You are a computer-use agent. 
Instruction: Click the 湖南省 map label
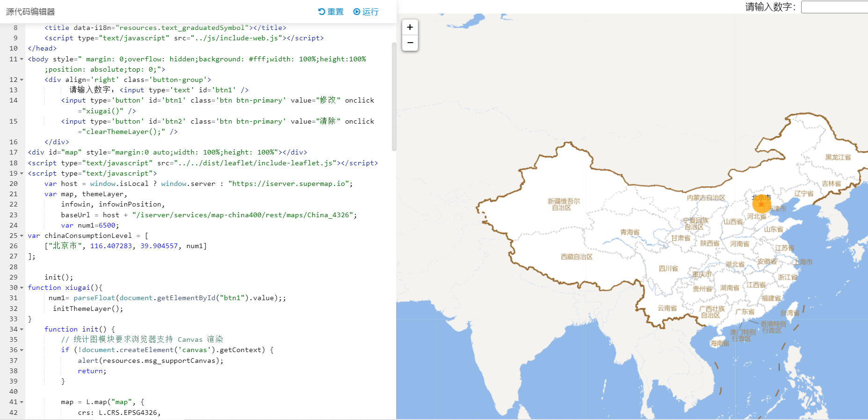(x=730, y=287)
